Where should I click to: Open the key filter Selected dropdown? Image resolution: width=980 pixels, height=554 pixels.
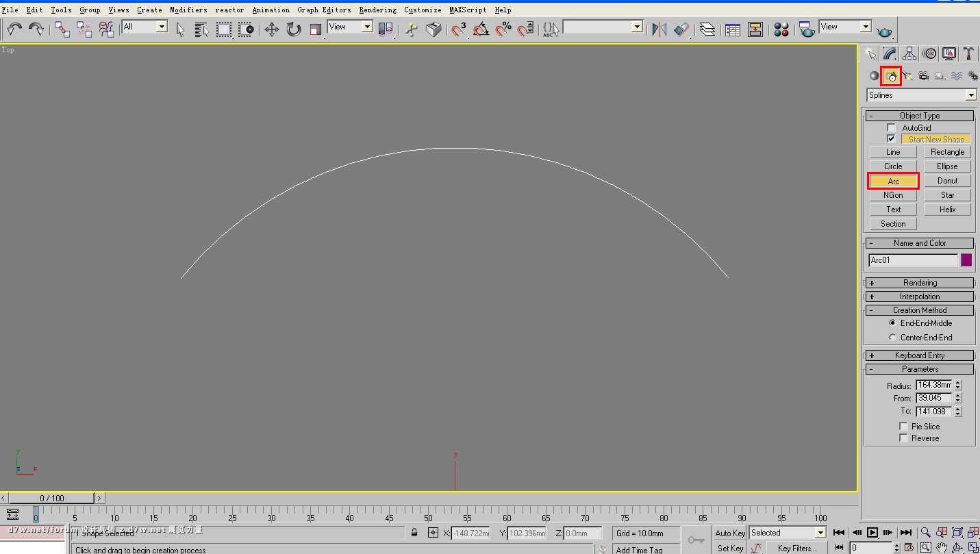point(788,533)
